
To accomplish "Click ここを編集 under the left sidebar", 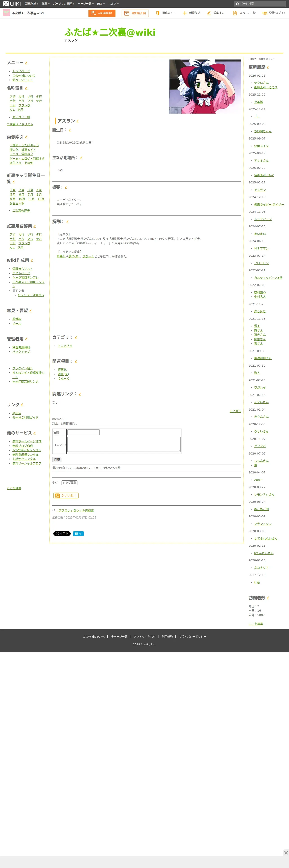I will point(14,488).
